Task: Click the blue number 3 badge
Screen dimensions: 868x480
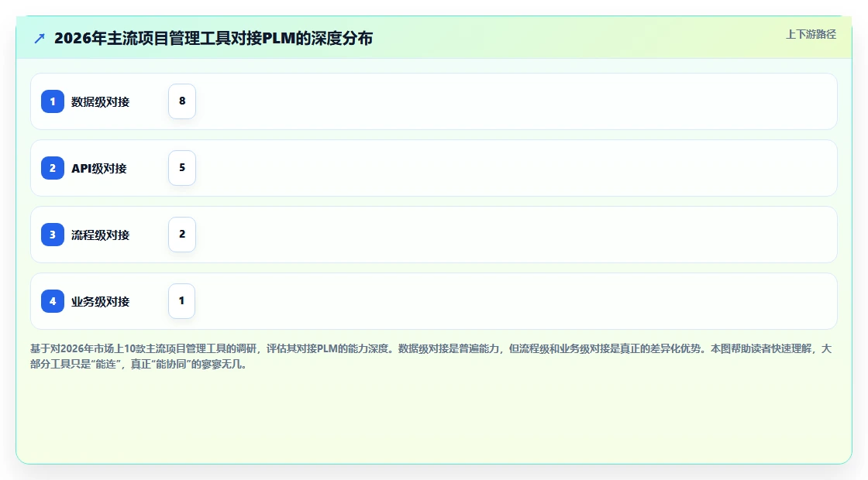Action: point(53,235)
